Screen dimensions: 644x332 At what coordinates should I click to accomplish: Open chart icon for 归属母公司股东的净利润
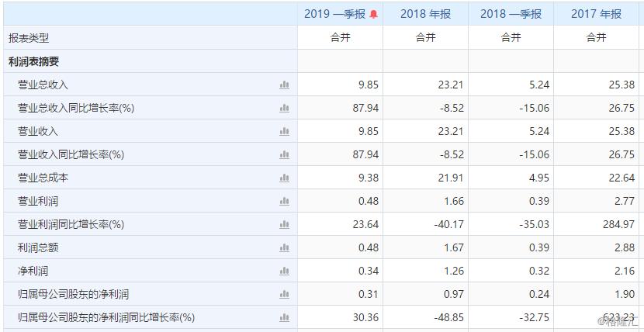(284, 294)
